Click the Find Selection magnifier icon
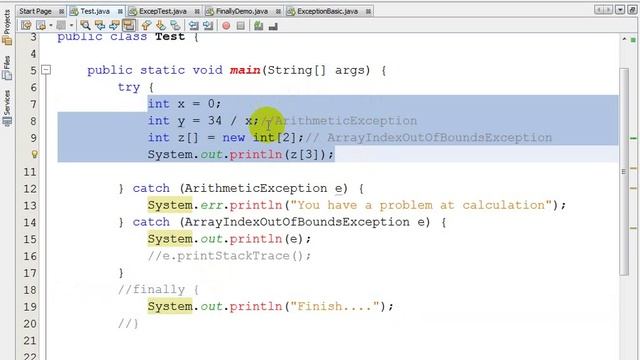Image resolution: width=640 pixels, height=360 pixels. click(x=85, y=26)
